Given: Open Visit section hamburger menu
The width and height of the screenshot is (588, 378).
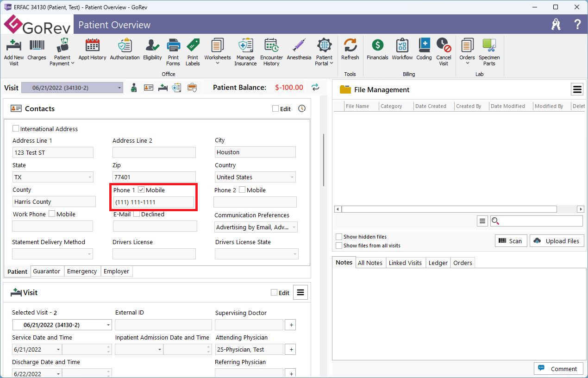Looking at the screenshot, I should click(x=300, y=292).
